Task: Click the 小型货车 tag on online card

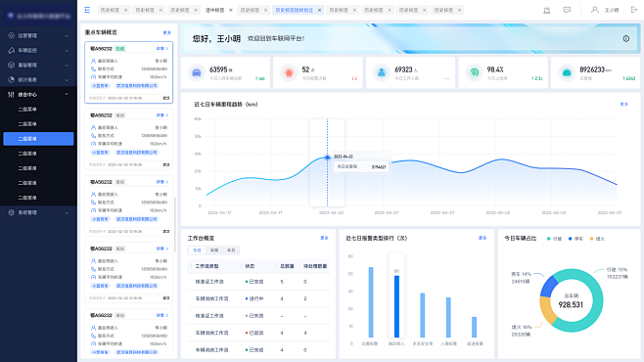Action: 100,86
